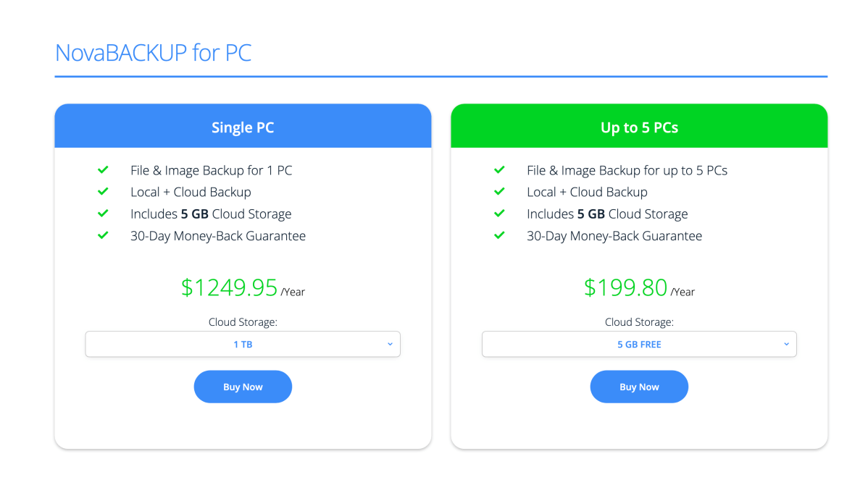The image size is (868, 480).
Task: Click chevron arrow on Single PC storage selector
Action: click(x=390, y=344)
